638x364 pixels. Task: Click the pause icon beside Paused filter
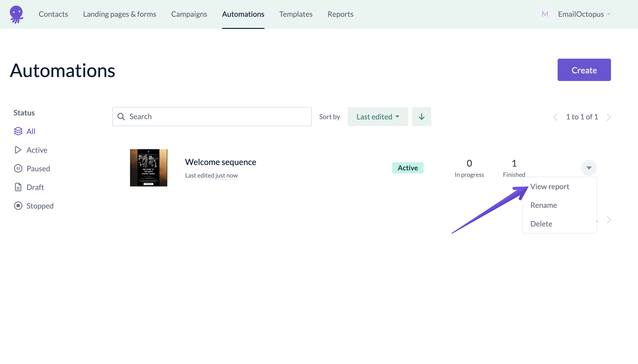pyautogui.click(x=18, y=169)
